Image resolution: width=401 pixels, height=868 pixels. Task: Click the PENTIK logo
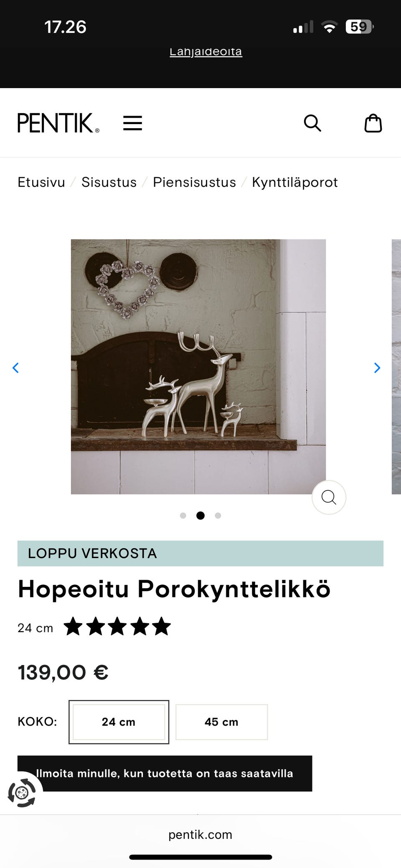click(58, 123)
